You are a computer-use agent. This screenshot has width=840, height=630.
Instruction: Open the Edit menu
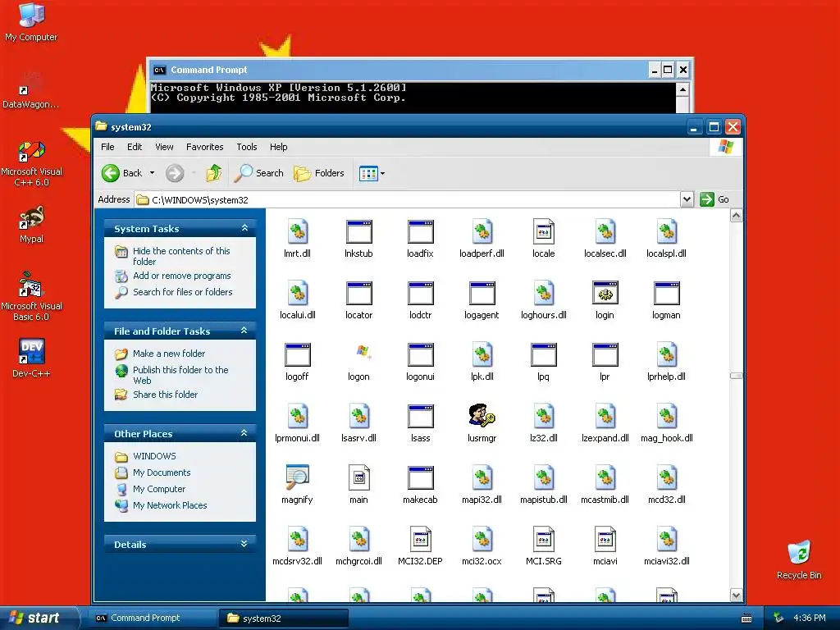click(x=135, y=147)
